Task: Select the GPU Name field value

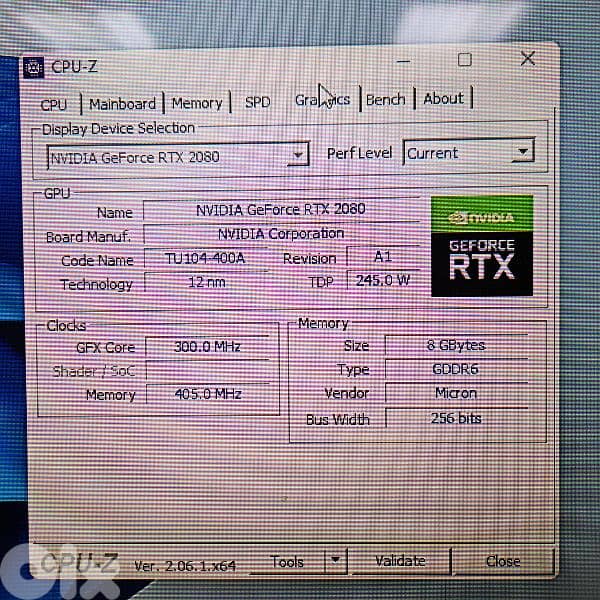Action: [x=281, y=210]
